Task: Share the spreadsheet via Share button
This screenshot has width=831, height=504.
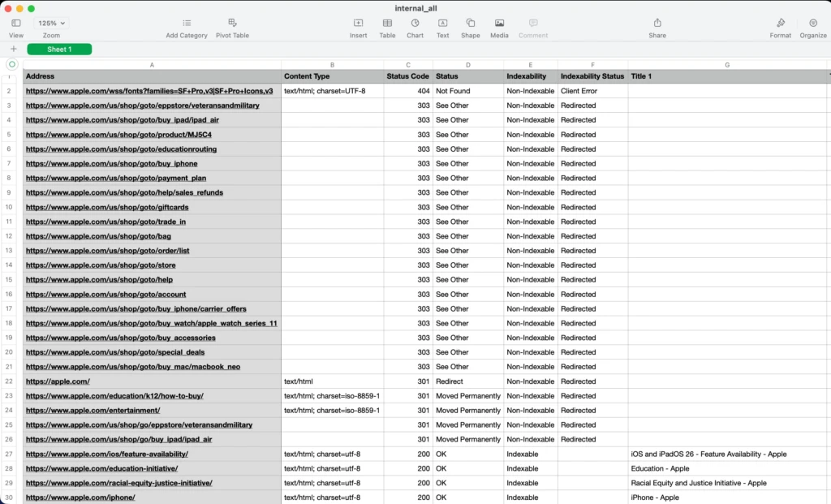Action: (x=657, y=23)
